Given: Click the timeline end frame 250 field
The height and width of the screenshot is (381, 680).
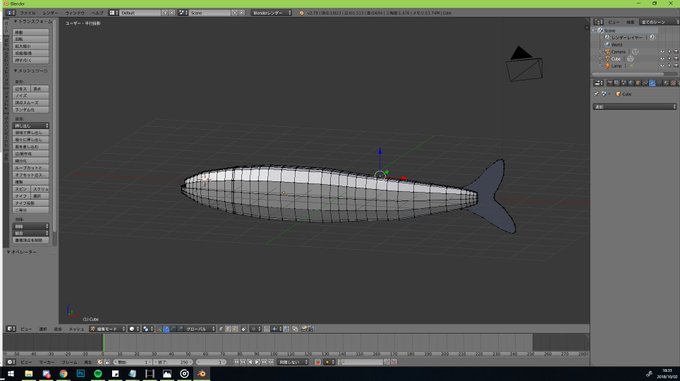Looking at the screenshot, I should 172,362.
